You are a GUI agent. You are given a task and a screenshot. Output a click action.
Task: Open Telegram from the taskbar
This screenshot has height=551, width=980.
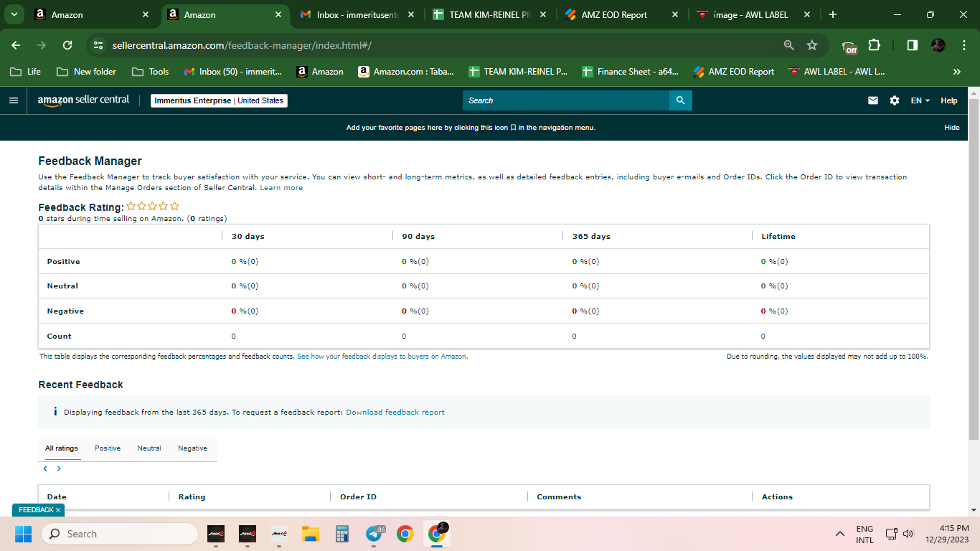click(374, 534)
